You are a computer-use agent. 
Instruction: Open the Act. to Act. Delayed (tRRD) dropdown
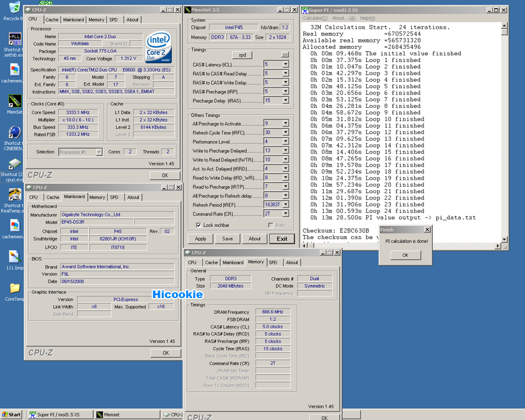point(286,169)
